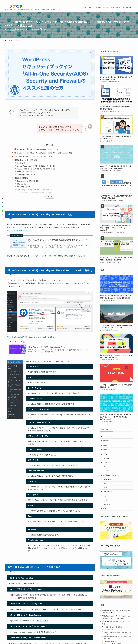The image size is (138, 644).
Task: Click the テクこや site logo
Action: click(x=16, y=6)
